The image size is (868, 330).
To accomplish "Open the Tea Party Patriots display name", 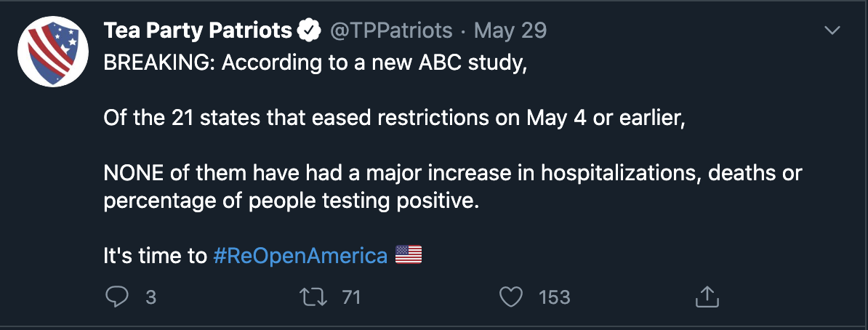I will click(198, 31).
